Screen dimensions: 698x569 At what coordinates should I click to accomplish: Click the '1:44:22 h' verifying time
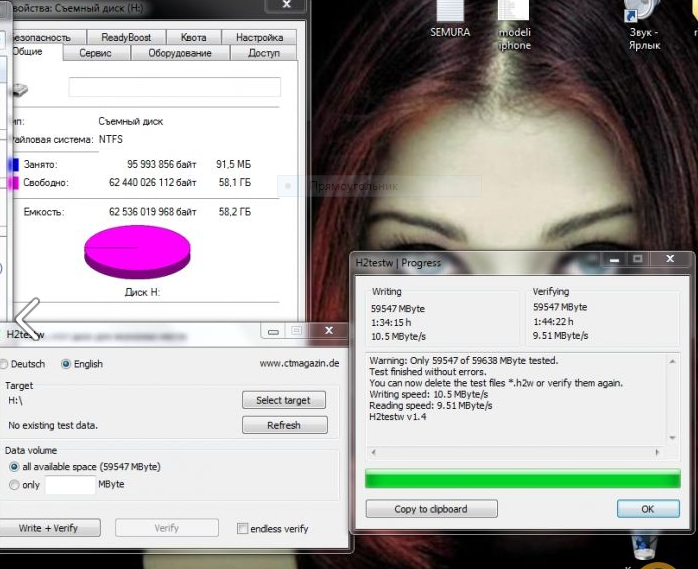(553, 321)
